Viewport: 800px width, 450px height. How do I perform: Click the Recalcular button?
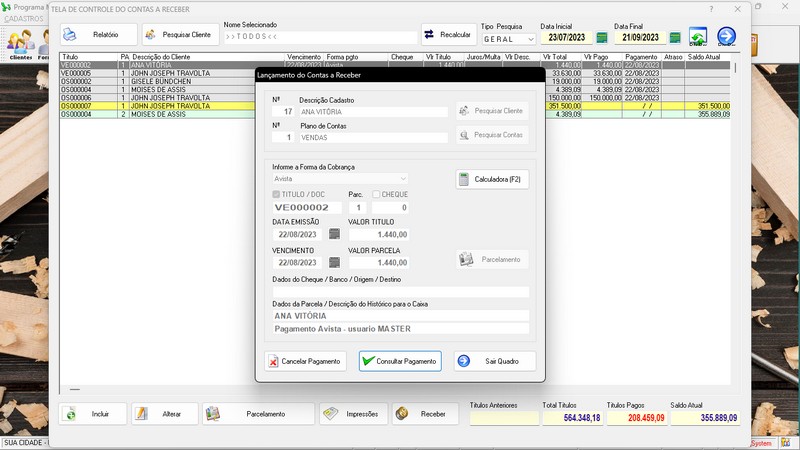[x=448, y=35]
